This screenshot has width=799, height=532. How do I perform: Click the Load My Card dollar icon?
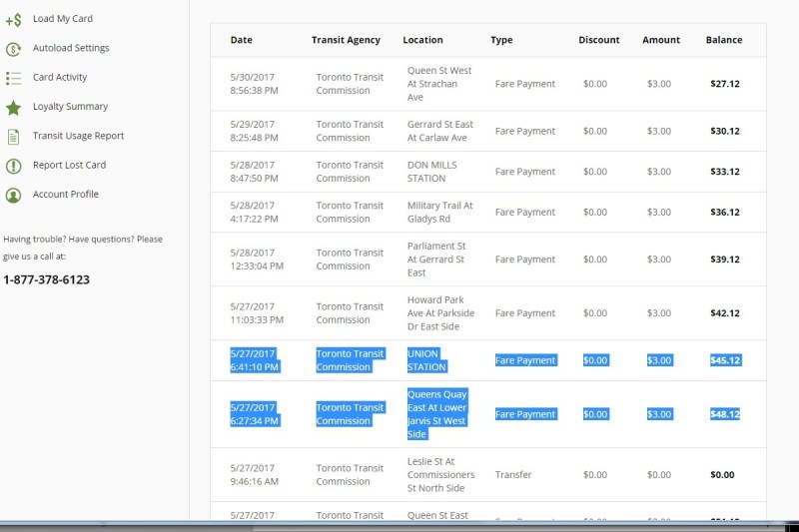click(13, 19)
